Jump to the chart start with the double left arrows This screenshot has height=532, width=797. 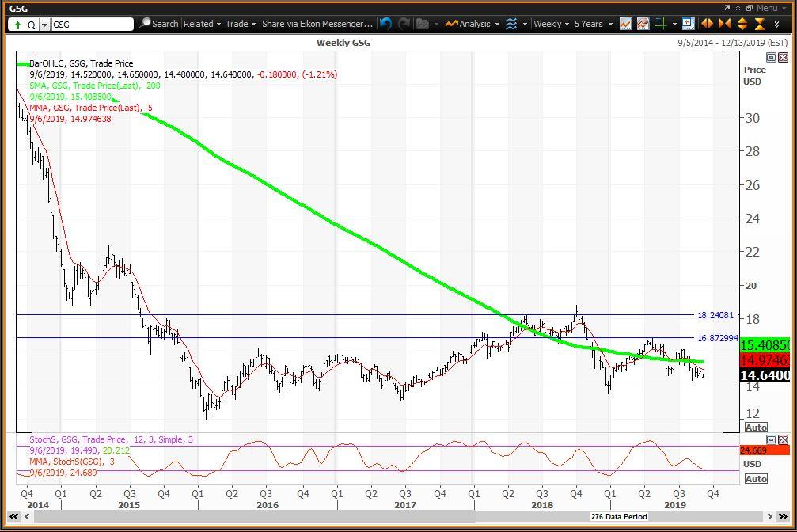point(13,516)
